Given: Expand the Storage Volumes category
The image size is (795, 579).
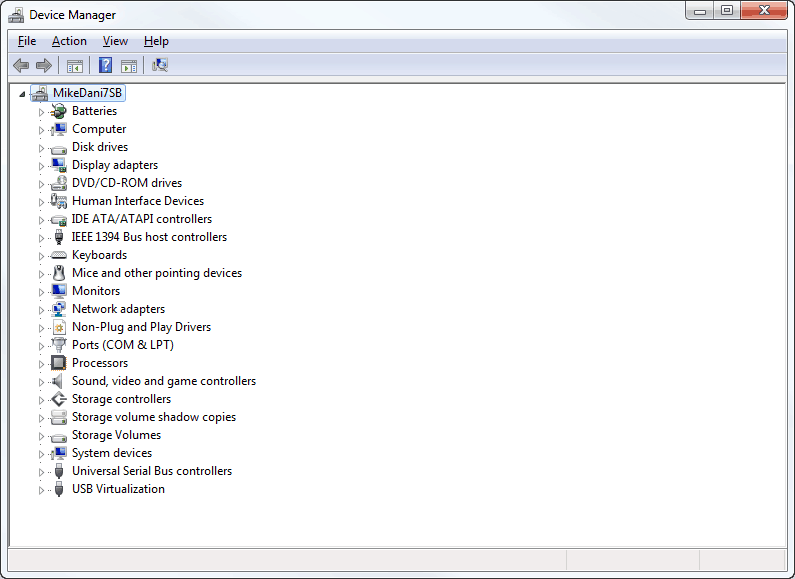Looking at the screenshot, I should click(x=42, y=436).
